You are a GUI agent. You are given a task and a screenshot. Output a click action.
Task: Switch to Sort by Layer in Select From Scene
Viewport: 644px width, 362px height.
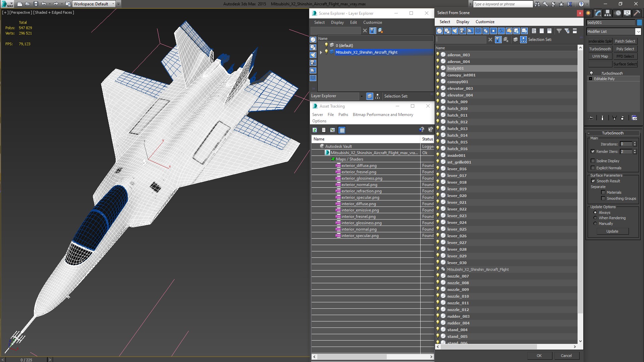point(516,40)
